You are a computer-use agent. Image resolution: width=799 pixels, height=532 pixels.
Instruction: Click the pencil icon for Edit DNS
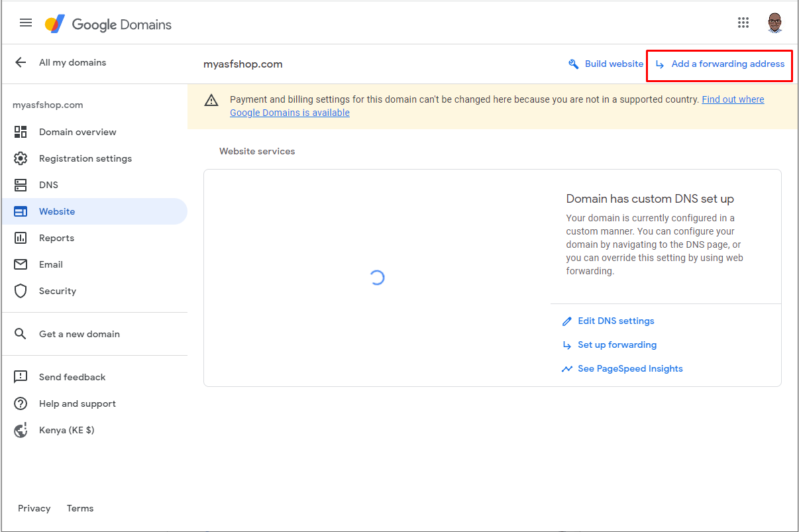(566, 321)
